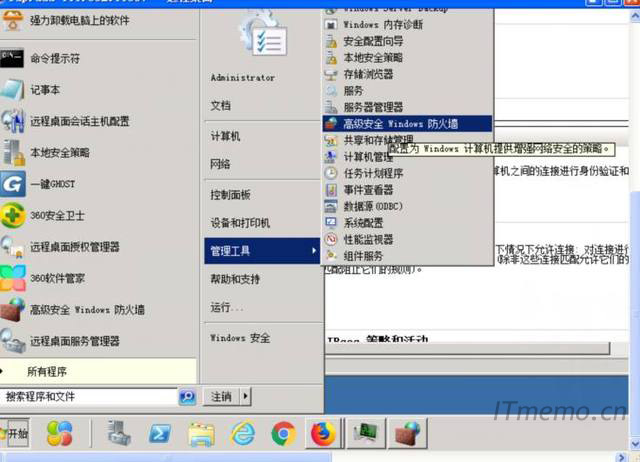Open PowerShell taskbar icon
Viewport: 640px width, 462px height.
(160, 433)
